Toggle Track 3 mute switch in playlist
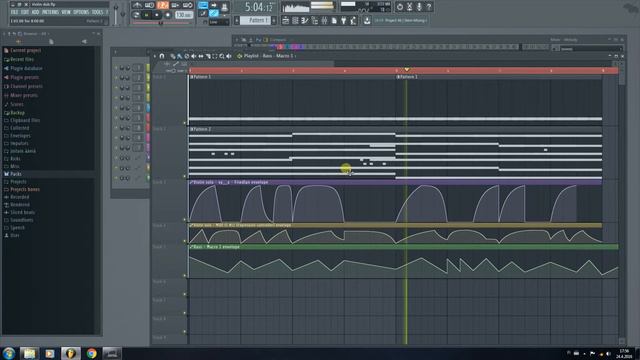Viewport: 640px width, 360px height. coord(184,219)
